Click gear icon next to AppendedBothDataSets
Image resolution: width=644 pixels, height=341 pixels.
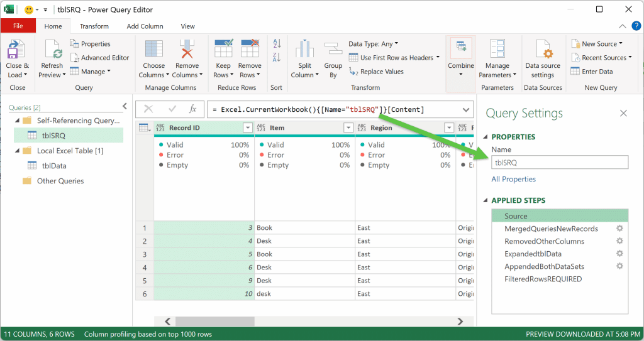619,266
